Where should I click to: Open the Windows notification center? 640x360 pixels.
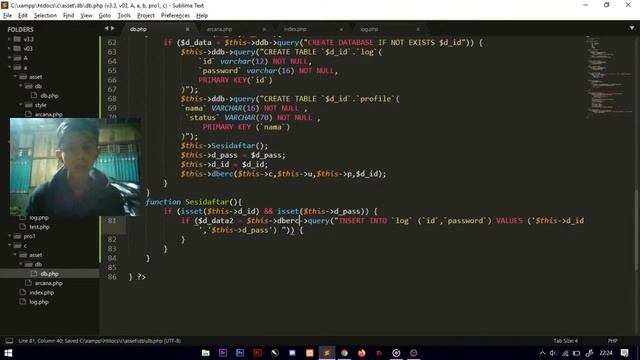pyautogui.click(x=624, y=353)
